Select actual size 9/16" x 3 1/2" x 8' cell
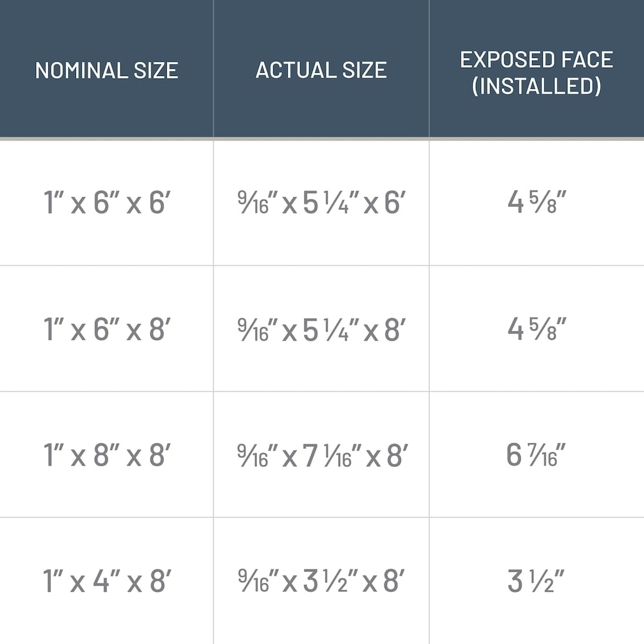Screen dimensions: 644x644 321,582
